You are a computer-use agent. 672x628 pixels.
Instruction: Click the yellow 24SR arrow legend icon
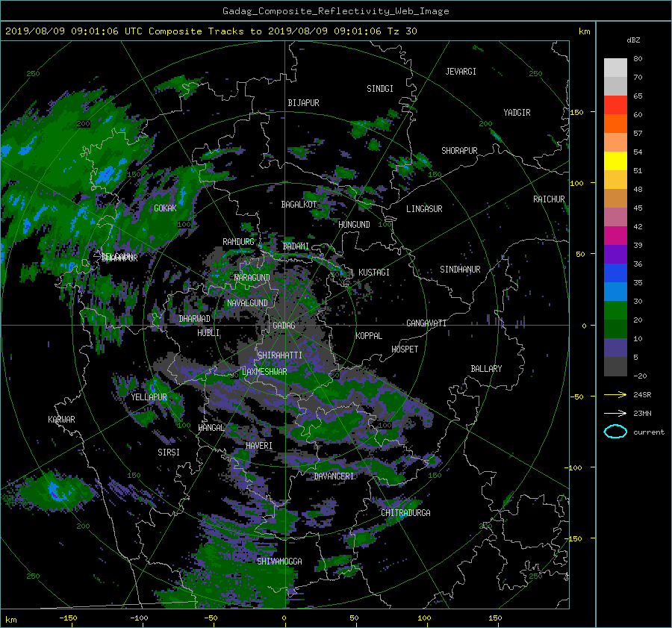615,394
